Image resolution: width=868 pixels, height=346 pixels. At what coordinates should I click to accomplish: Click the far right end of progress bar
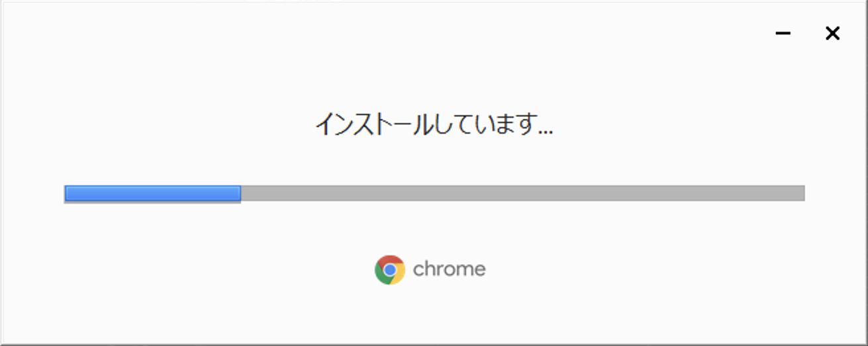pos(802,193)
